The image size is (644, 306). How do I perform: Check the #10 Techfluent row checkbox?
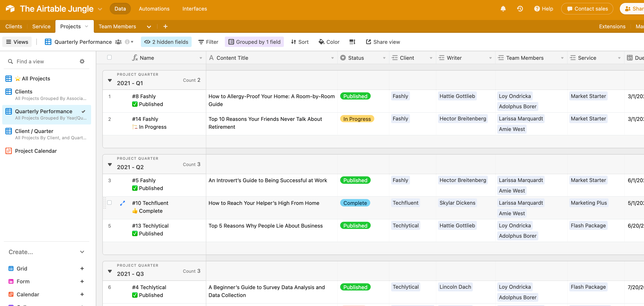pos(109,203)
